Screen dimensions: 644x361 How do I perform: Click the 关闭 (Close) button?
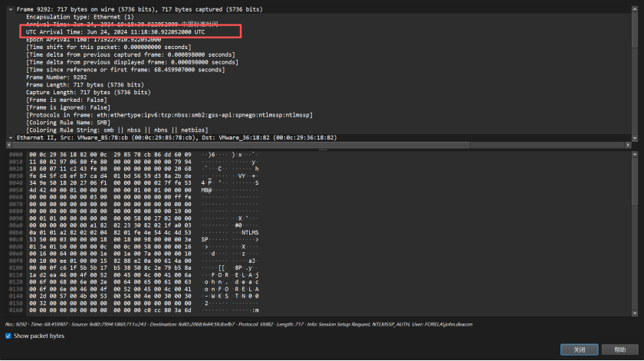[x=579, y=350]
